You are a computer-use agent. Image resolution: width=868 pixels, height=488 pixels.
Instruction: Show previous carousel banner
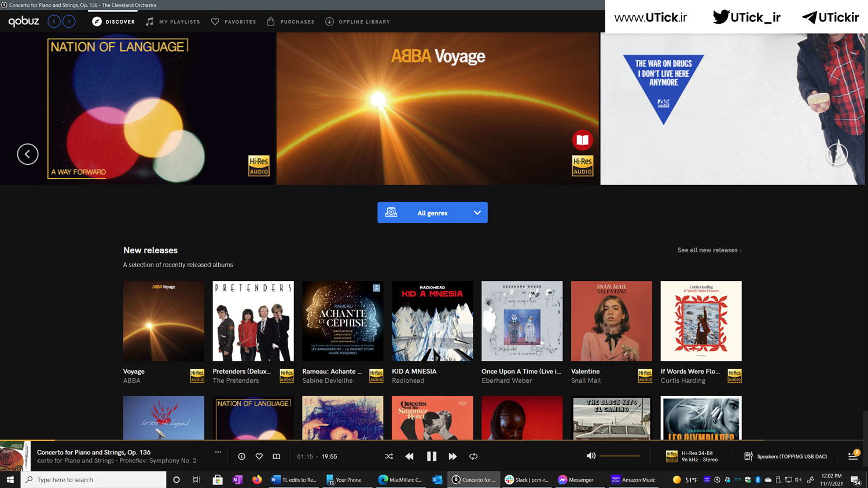[27, 154]
